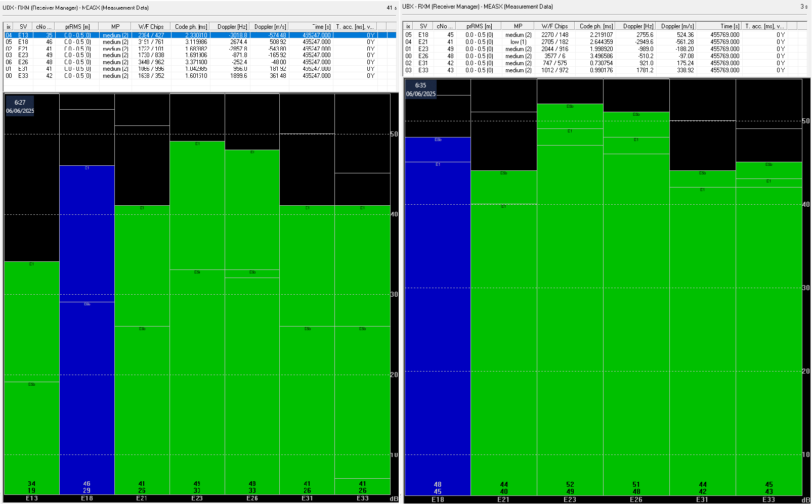Select the E26 row in the right window table
This screenshot has height=504, width=812.
tap(605, 56)
